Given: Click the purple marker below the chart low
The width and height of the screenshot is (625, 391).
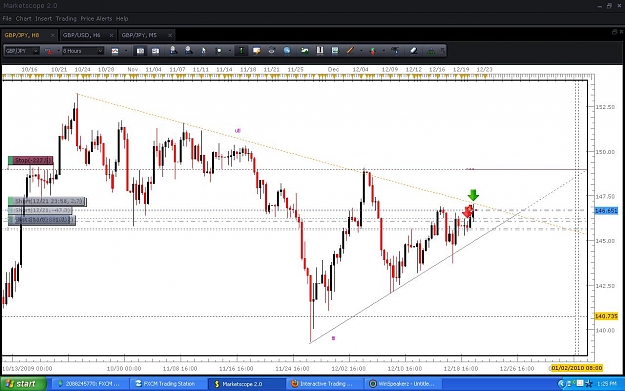Looking at the screenshot, I should 333,338.
